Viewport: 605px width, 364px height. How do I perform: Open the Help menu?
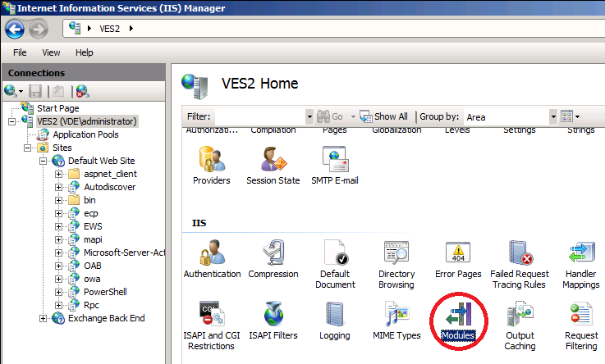(x=84, y=52)
